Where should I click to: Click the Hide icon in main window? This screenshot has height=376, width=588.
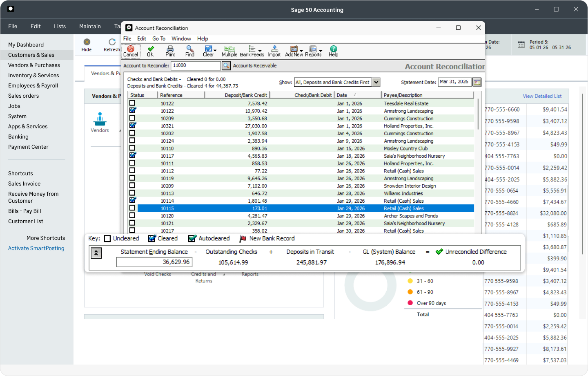[87, 42]
